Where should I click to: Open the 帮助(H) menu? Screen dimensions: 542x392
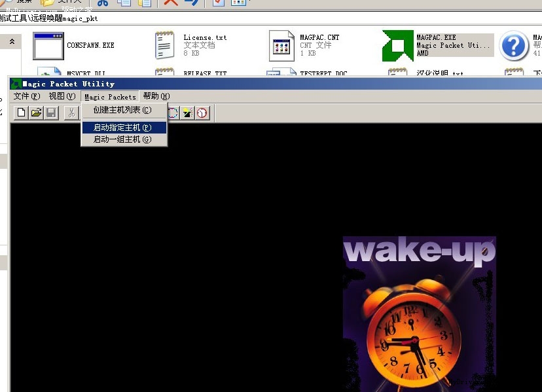click(156, 96)
